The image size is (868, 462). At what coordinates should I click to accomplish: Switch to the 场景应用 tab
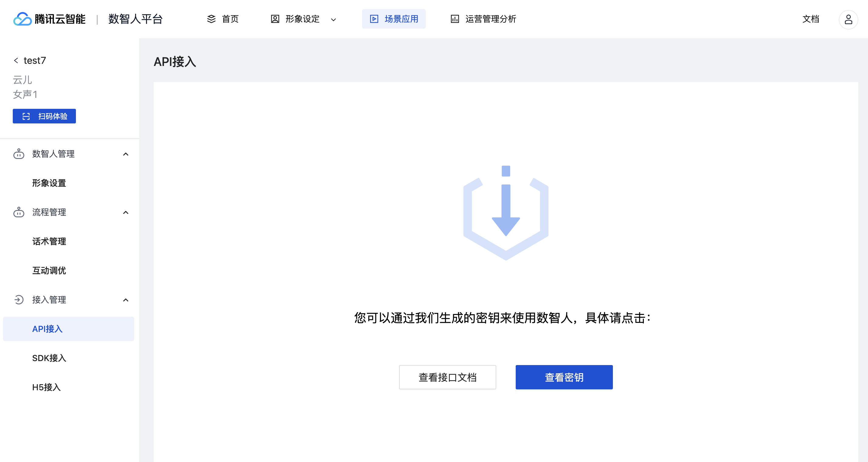(394, 19)
